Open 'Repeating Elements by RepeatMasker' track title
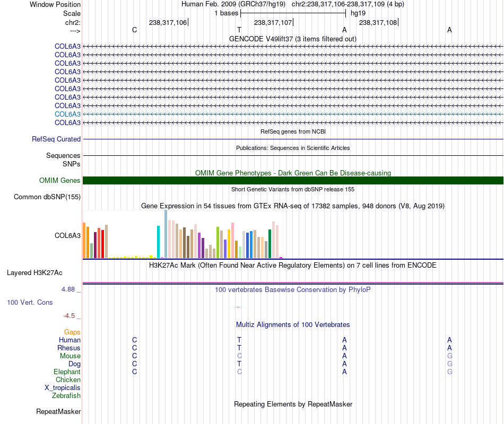 click(293, 404)
